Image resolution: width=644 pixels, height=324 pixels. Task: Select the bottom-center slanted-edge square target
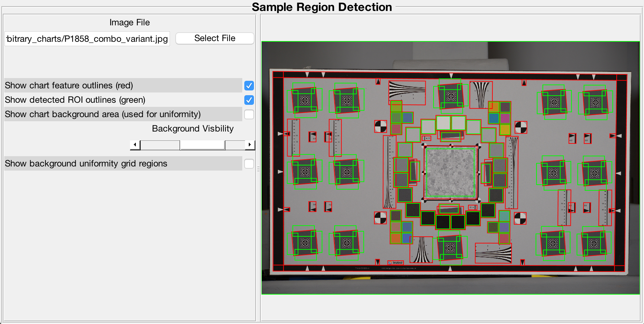450,247
